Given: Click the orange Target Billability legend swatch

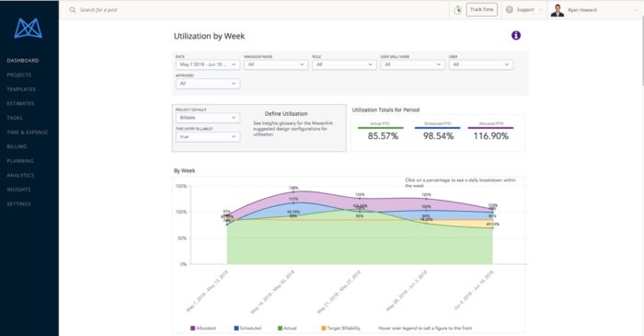Looking at the screenshot, I should click(x=324, y=329).
